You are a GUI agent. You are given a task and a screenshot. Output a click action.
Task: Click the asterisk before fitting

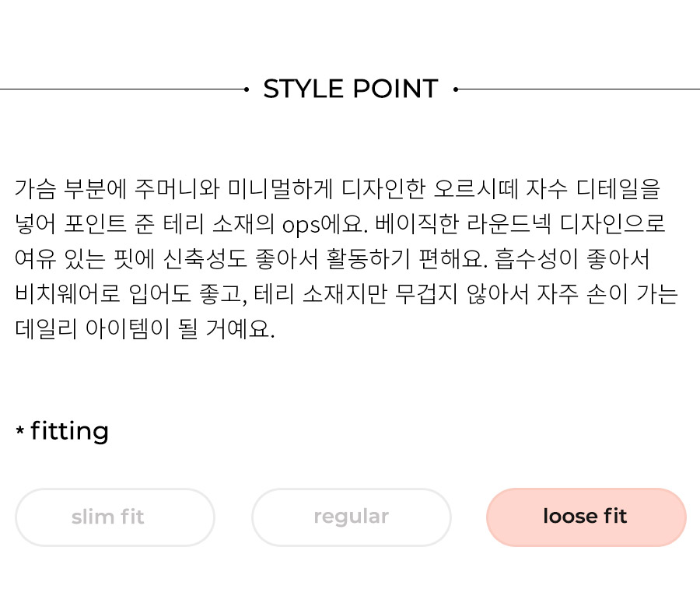[19, 430]
